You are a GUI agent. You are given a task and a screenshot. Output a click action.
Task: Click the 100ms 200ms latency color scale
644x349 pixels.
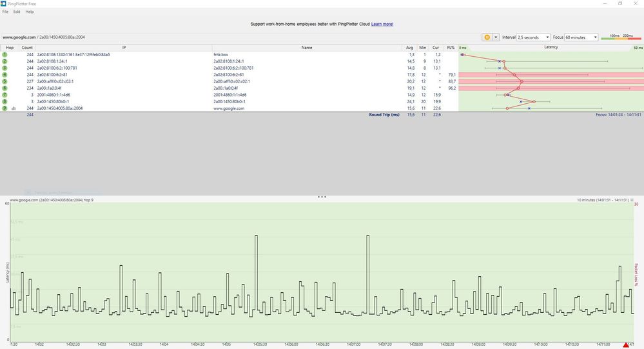pos(621,37)
